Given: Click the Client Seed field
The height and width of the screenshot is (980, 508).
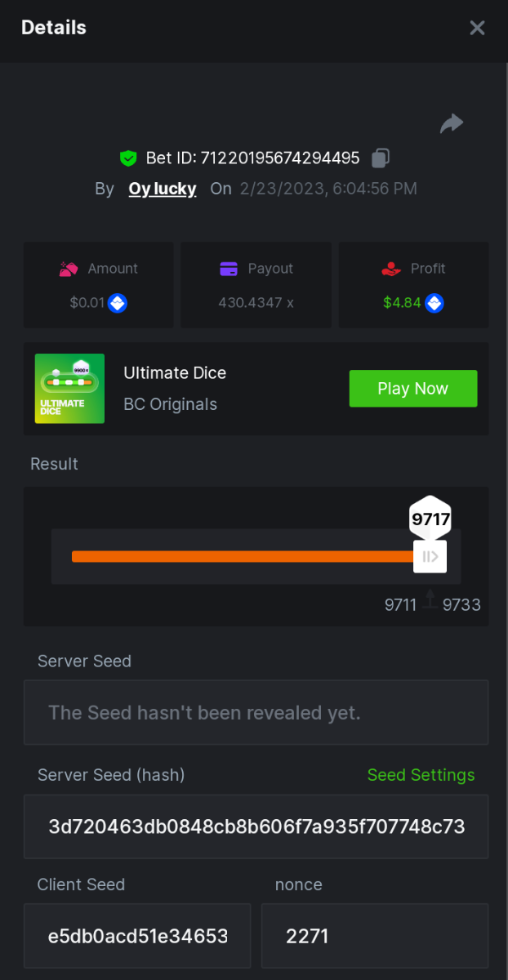Looking at the screenshot, I should (137, 935).
